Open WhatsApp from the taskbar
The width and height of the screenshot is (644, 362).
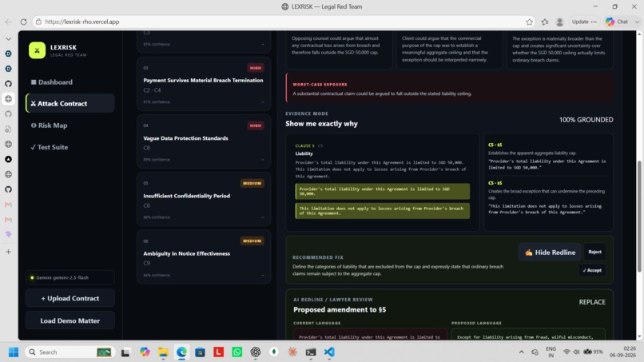tap(237, 352)
